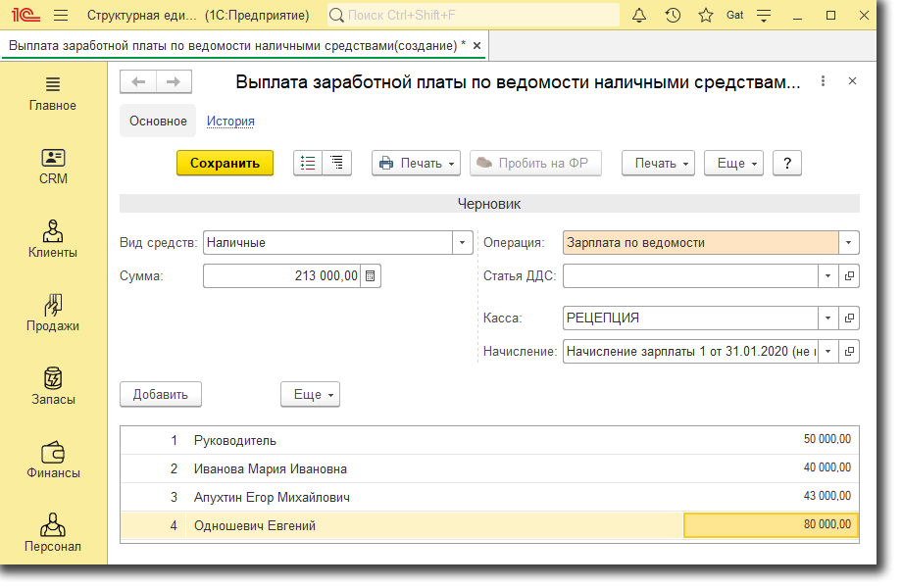Click the Вид средств field Наличные
Viewport: 902px width, 588px height.
[x=327, y=243]
